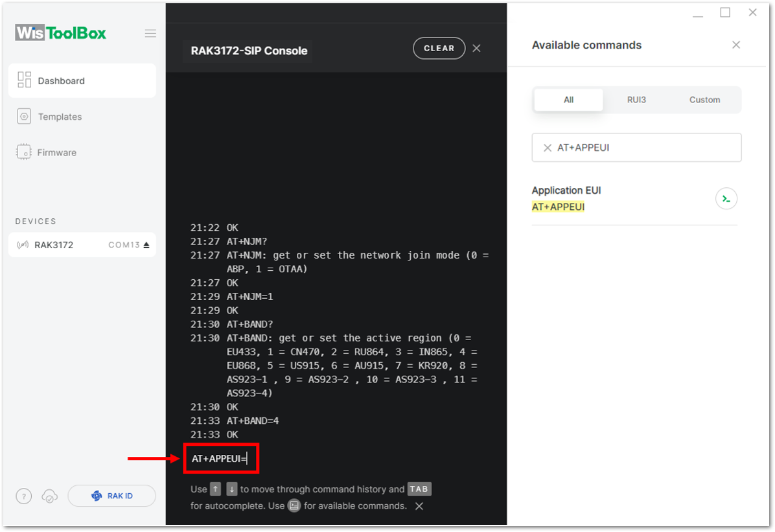Click the Templates icon in sidebar
The height and width of the screenshot is (532, 775).
[x=24, y=117]
